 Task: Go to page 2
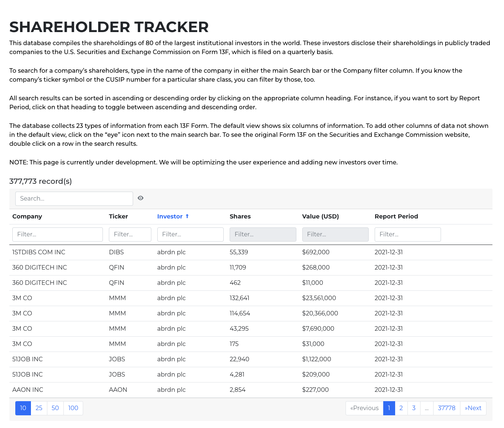coord(401,408)
